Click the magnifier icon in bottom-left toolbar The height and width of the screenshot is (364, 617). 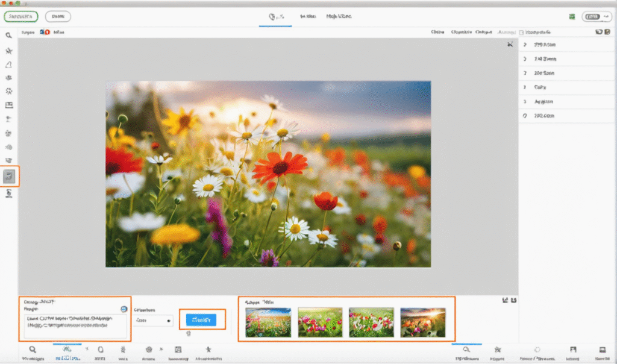pos(32,350)
